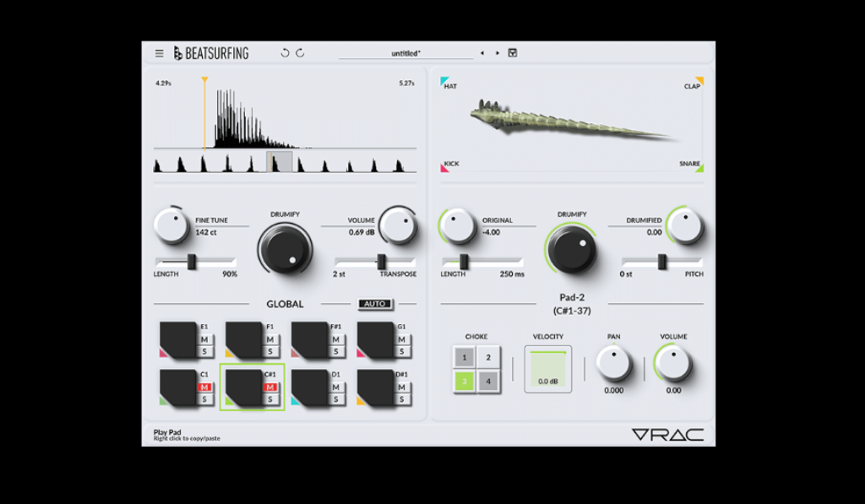Select choke group 1
The image size is (865, 504).
[465, 357]
